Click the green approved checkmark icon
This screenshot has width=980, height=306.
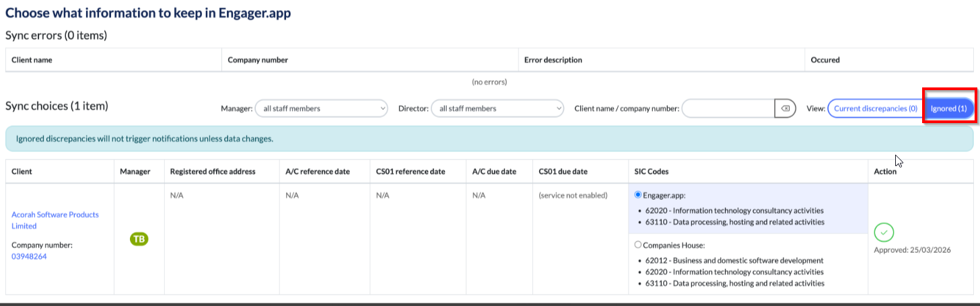[x=884, y=233]
